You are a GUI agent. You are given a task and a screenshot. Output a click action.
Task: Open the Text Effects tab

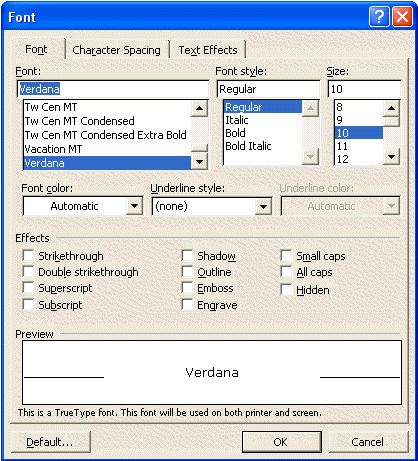208,50
